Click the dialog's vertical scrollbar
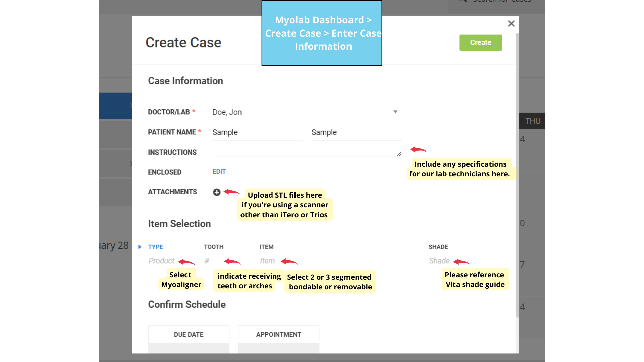Image resolution: width=644 pixels, height=362 pixels. pos(517,174)
